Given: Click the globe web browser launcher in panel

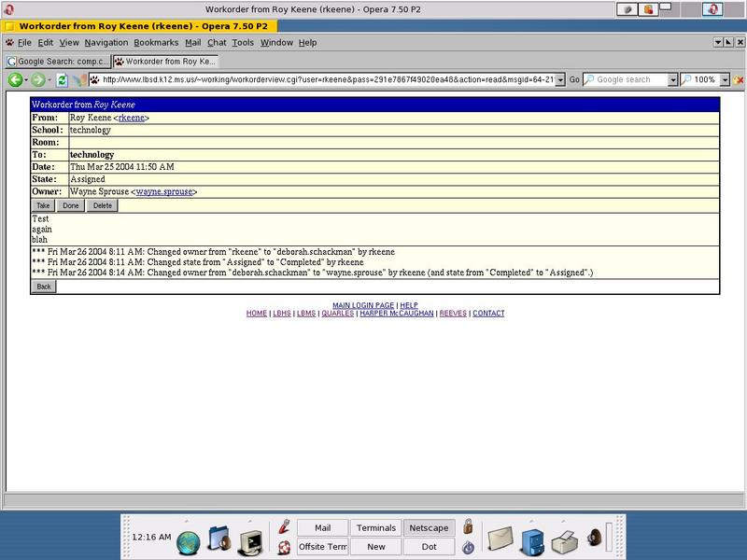Looking at the screenshot, I should click(x=189, y=543).
